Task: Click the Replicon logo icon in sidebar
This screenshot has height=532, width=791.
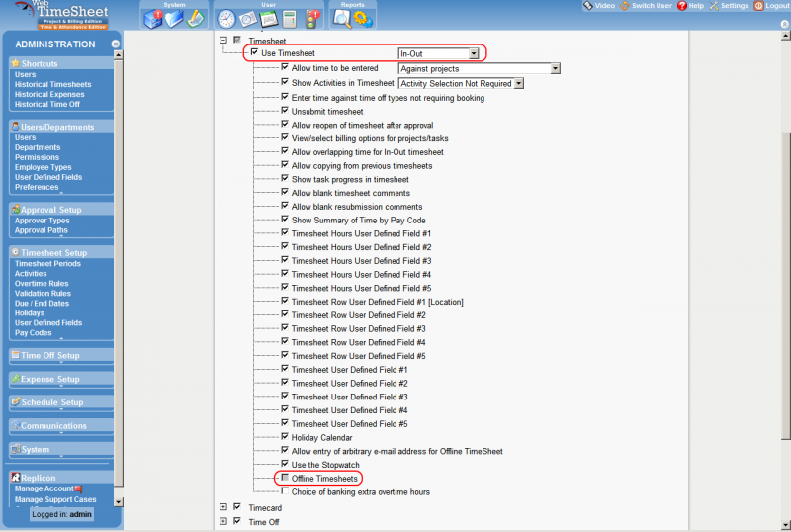Action: pyautogui.click(x=15, y=477)
